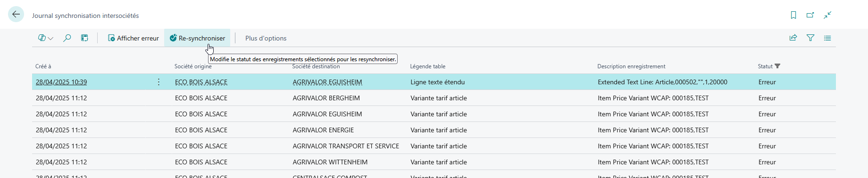Open Légende table column header

(x=427, y=66)
